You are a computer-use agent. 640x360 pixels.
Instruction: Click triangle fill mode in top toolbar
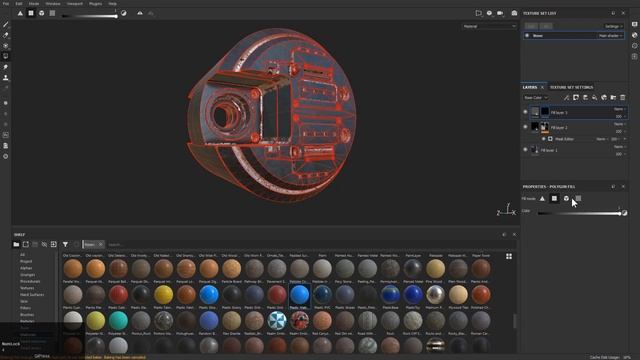(20, 13)
